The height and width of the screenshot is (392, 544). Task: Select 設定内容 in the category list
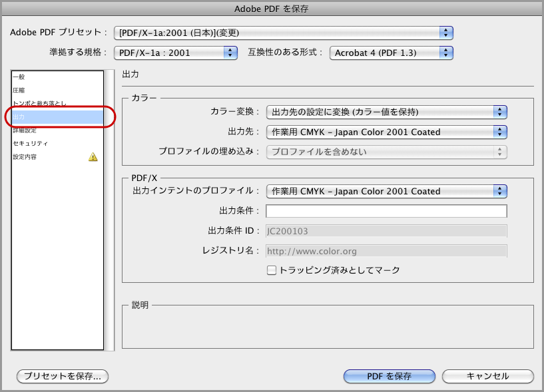click(57, 157)
